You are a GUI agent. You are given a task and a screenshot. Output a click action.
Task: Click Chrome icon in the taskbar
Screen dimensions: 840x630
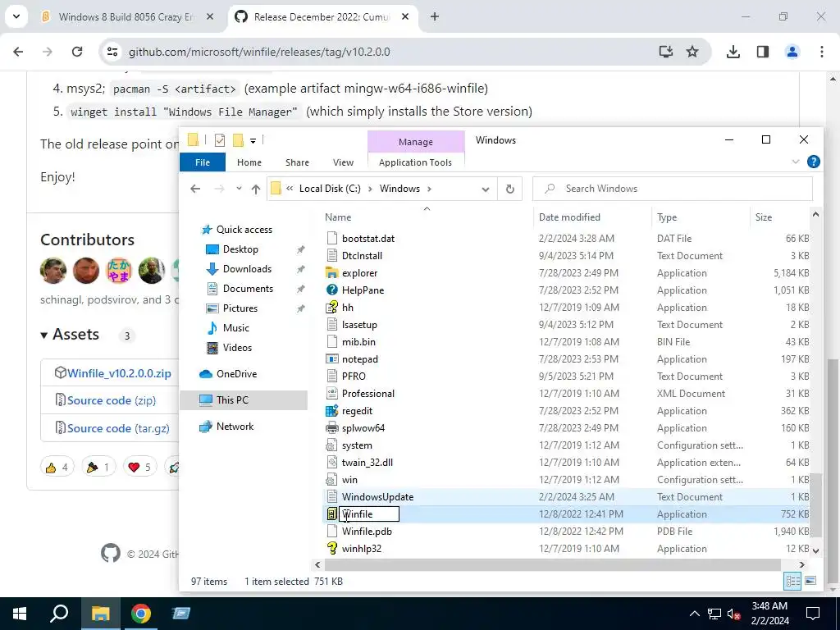[141, 614]
